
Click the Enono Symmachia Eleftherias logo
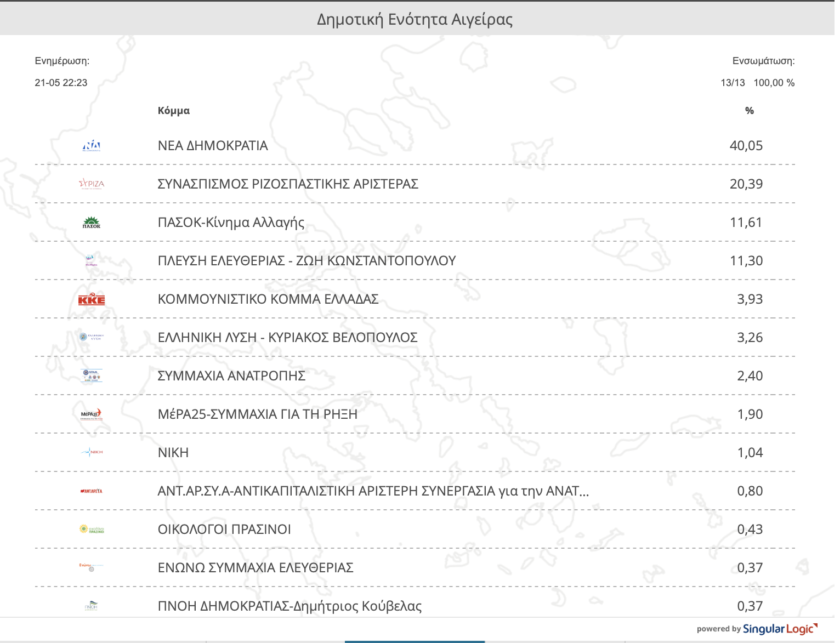[x=91, y=567]
